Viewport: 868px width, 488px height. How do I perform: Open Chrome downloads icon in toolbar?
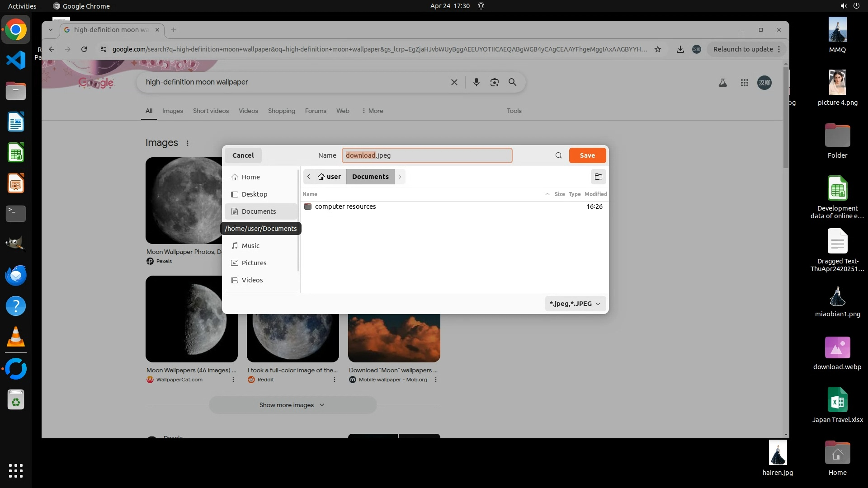tap(680, 49)
